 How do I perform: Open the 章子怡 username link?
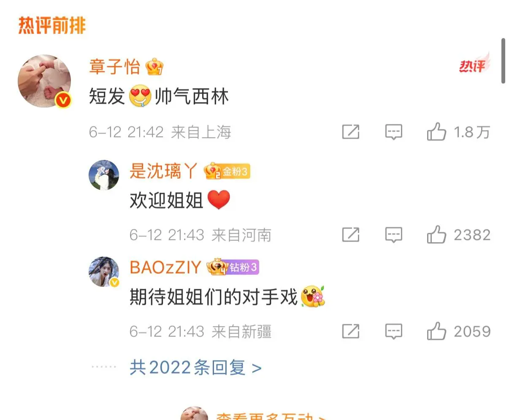[114, 67]
